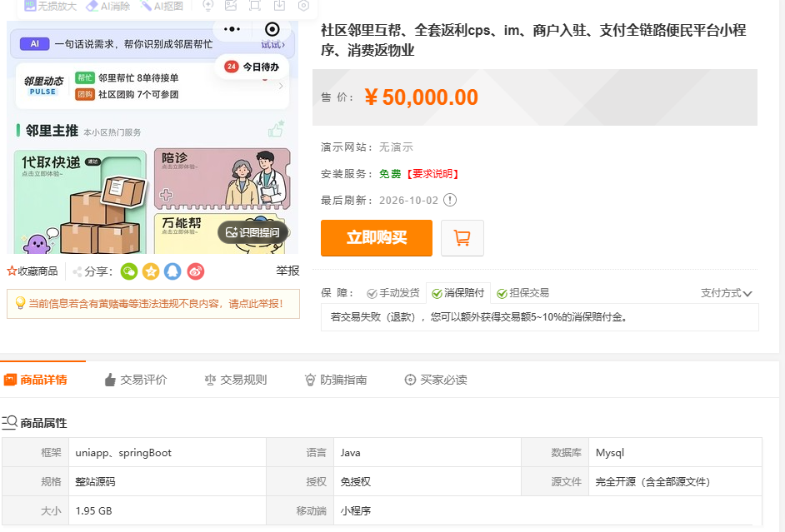Open the three-dot mini program menu
Viewport: 785px width, 532px height.
tap(232, 29)
